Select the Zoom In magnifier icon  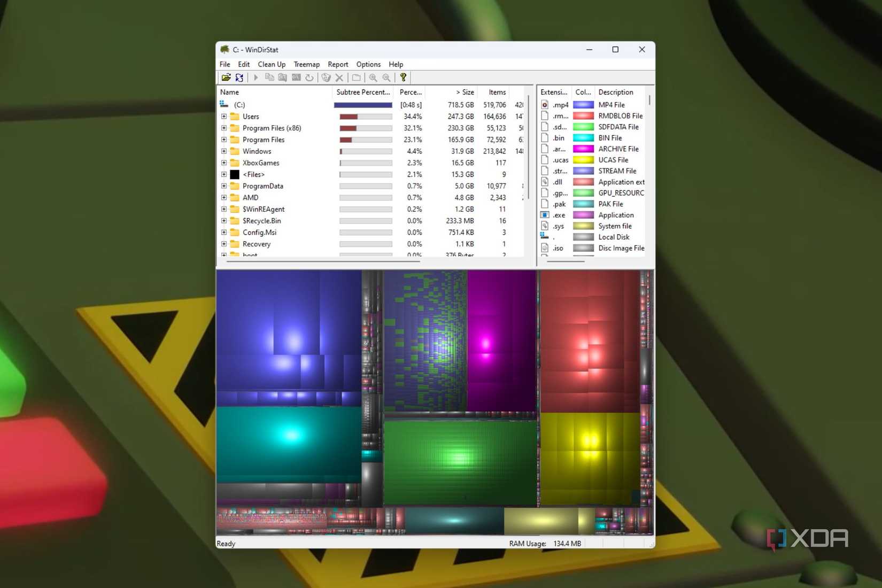point(373,78)
